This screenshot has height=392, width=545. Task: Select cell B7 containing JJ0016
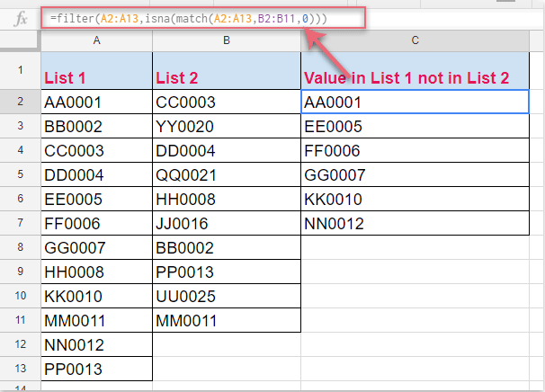tap(227, 223)
